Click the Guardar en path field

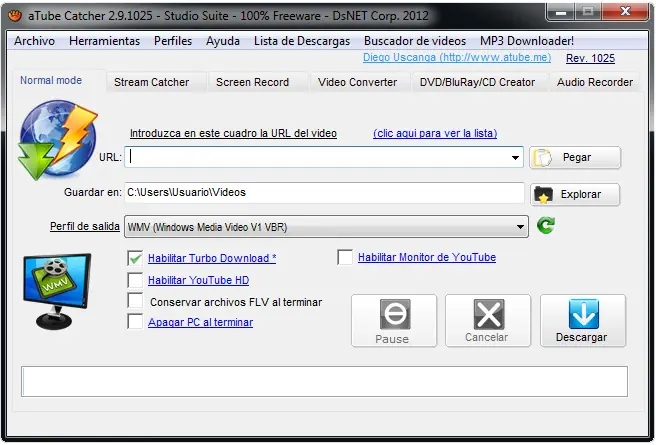pyautogui.click(x=324, y=193)
